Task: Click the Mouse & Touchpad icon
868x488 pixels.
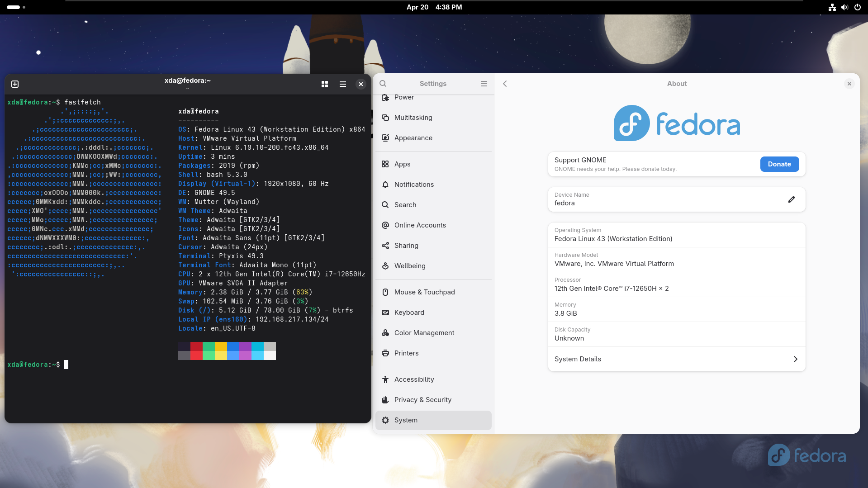Action: tap(385, 292)
